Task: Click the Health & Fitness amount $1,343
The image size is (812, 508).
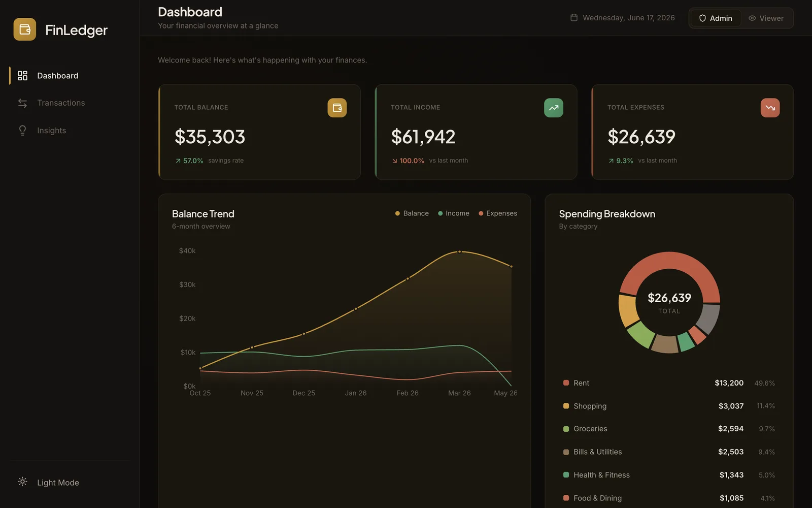Action: [x=731, y=475]
